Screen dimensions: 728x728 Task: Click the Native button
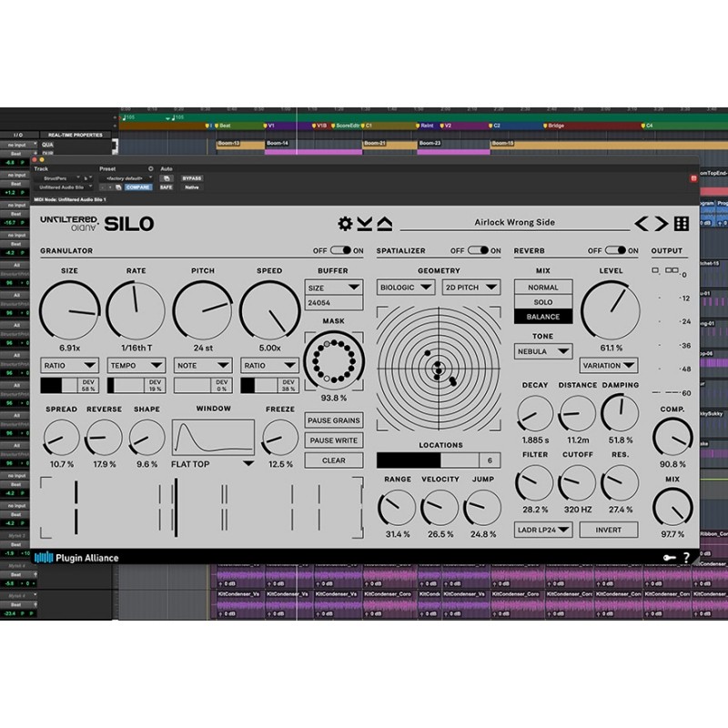pyautogui.click(x=192, y=187)
